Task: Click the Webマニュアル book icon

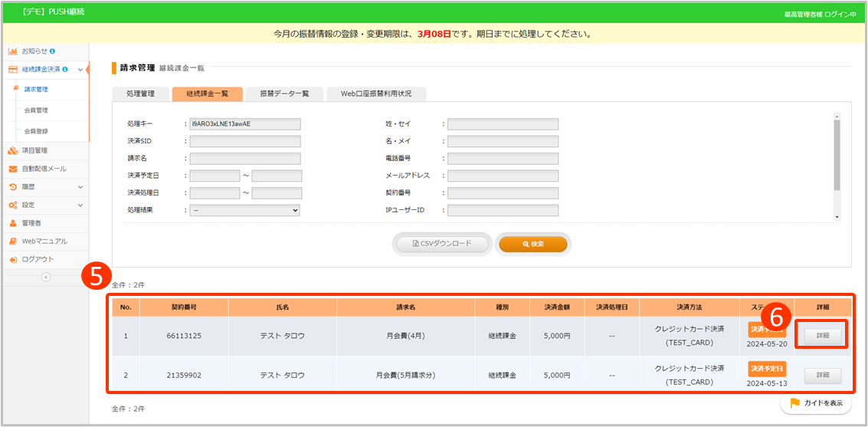Action: 12,241
